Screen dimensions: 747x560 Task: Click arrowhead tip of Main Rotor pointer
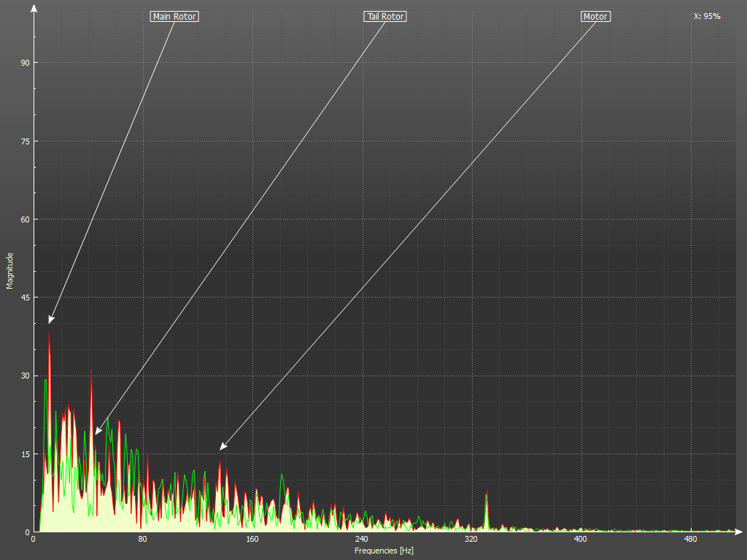coord(50,323)
